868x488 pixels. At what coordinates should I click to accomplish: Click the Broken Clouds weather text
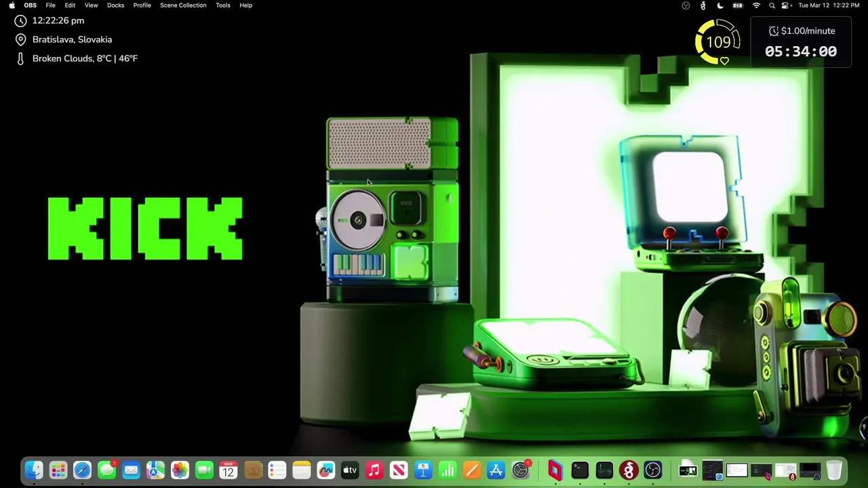(x=85, y=58)
